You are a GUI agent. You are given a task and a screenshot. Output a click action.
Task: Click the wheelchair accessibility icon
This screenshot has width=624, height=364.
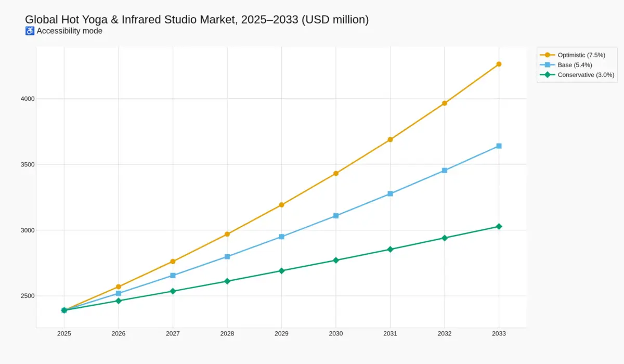click(x=30, y=31)
